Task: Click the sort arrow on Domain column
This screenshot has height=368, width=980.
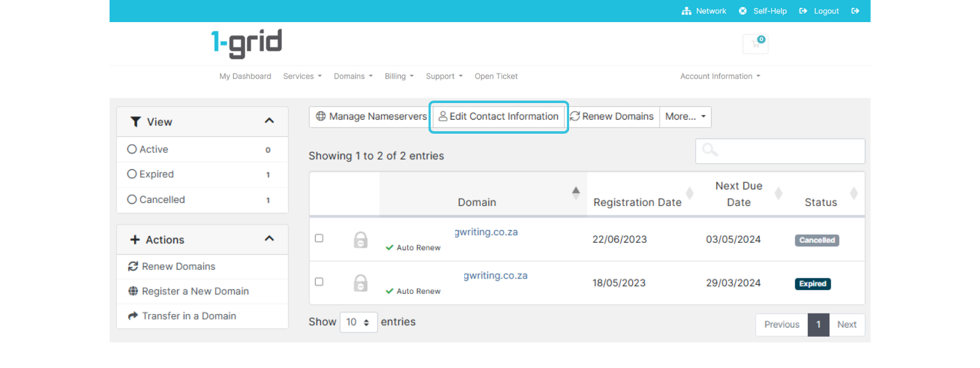Action: [x=576, y=193]
